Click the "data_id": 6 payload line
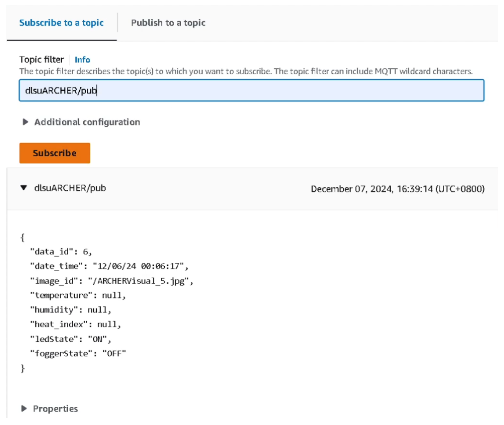 pyautogui.click(x=61, y=252)
